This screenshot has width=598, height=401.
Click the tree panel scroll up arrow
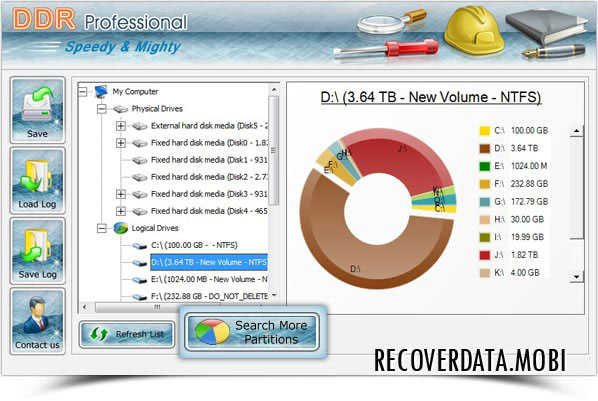pos(273,89)
